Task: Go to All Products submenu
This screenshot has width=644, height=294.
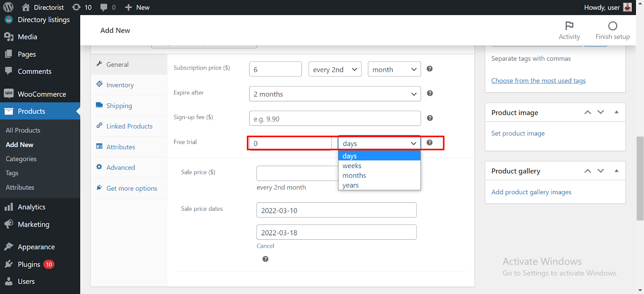Action: pos(23,130)
